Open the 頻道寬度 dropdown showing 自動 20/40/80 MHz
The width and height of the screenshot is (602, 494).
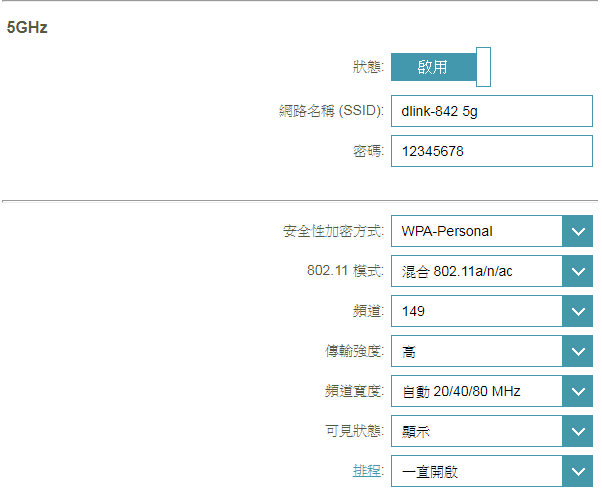click(492, 391)
